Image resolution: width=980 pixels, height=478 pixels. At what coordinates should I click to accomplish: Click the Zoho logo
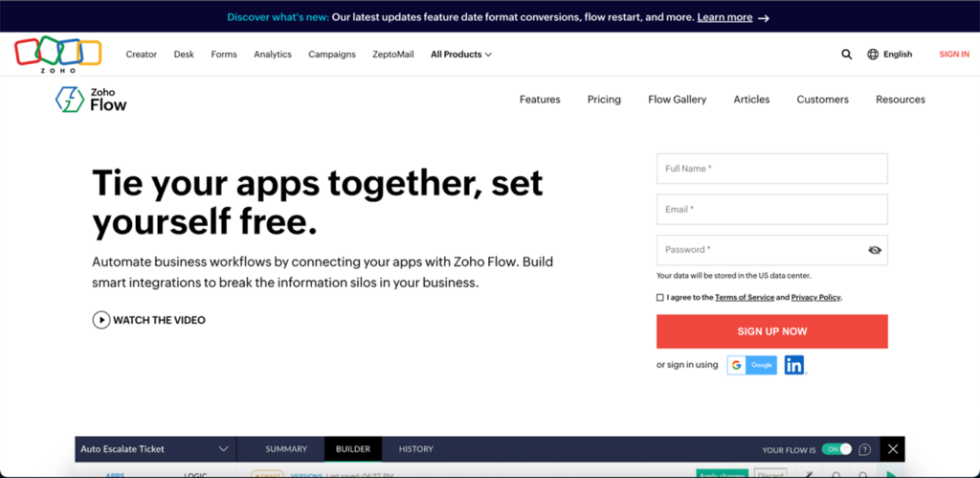pyautogui.click(x=58, y=55)
